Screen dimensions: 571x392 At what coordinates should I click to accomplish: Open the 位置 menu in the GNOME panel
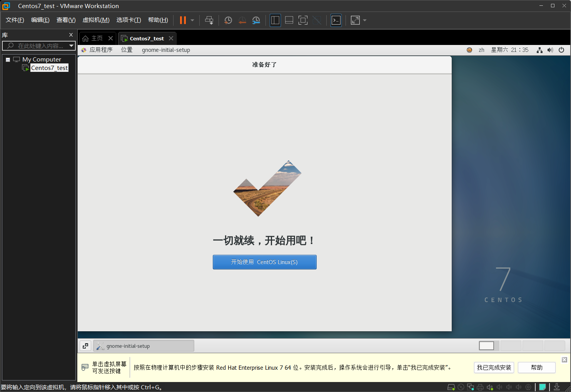127,50
